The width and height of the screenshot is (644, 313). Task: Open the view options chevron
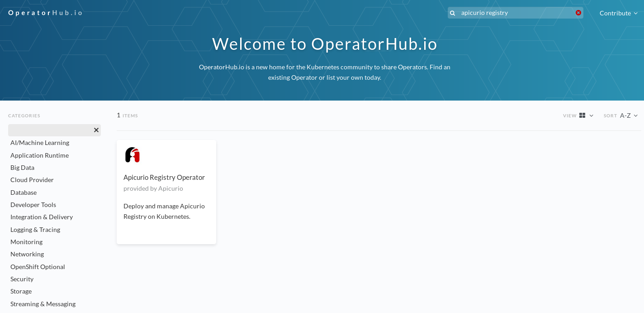pos(591,116)
